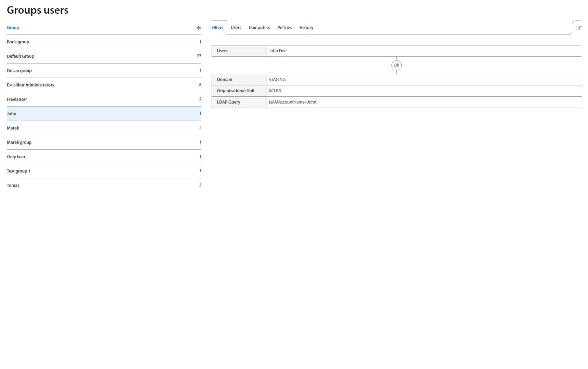Select the Tomas group
Viewport: 588px width, 369px height.
[13, 186]
